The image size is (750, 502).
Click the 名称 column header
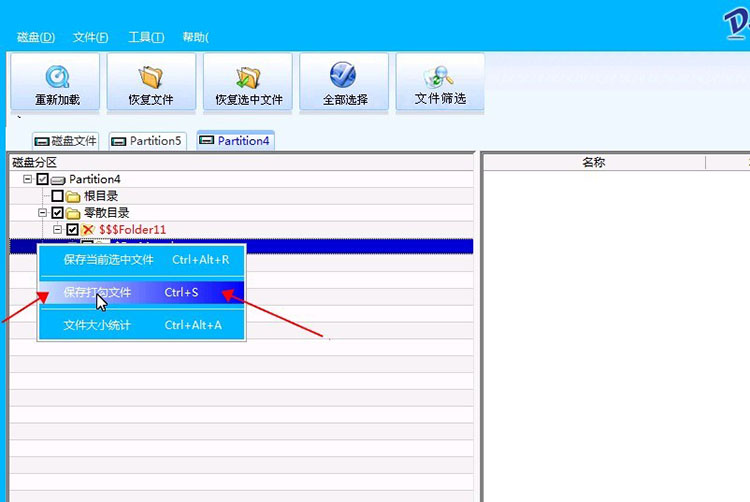594,163
